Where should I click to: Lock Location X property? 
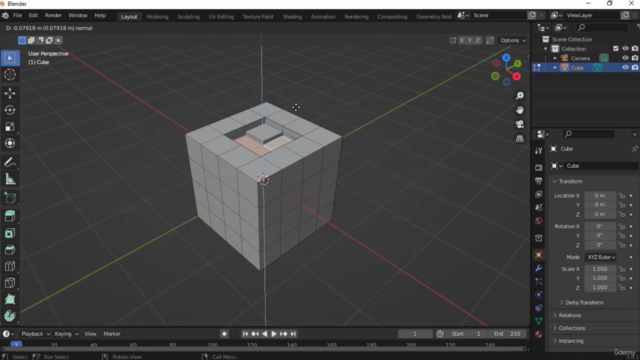tap(622, 196)
